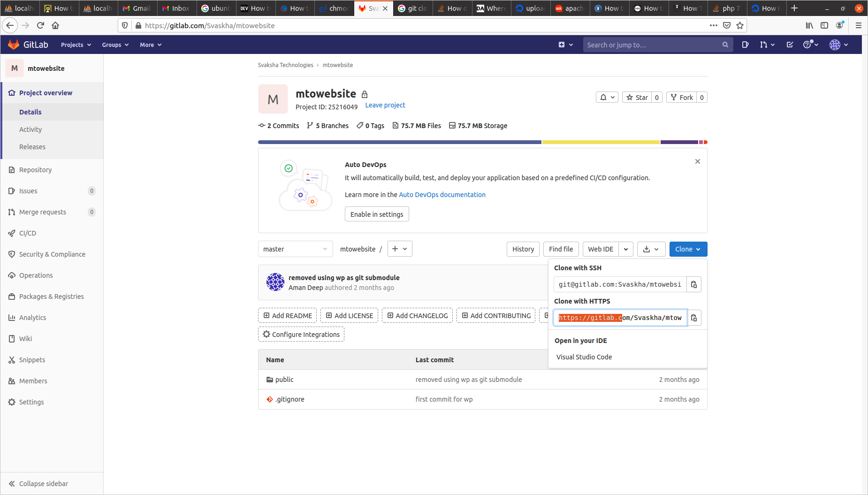Image resolution: width=868 pixels, height=495 pixels.
Task: Open notification bell settings dropdown
Action: pos(607,98)
